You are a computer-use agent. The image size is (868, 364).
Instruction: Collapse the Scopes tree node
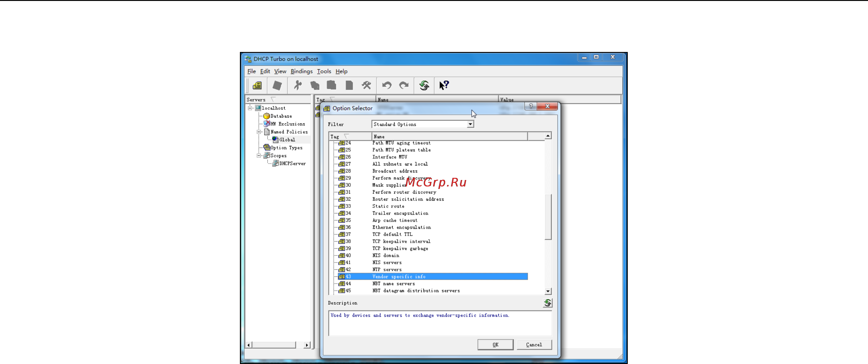click(x=259, y=156)
